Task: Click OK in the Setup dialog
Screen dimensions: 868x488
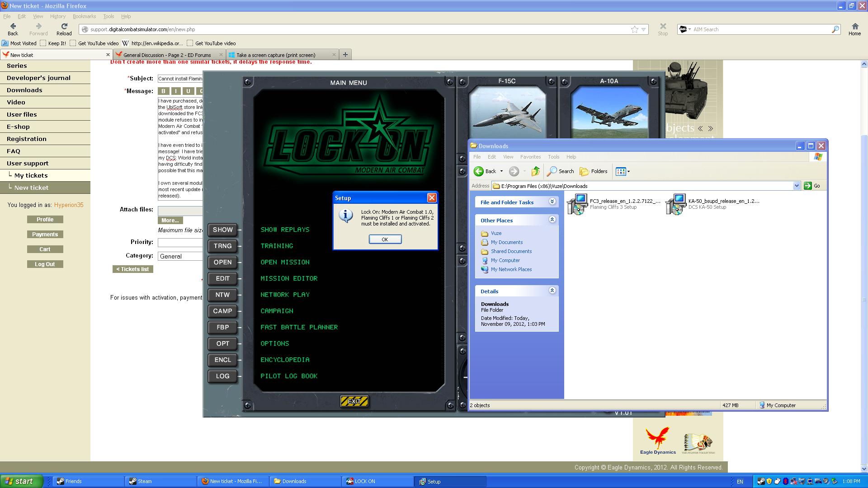Action: tap(385, 239)
